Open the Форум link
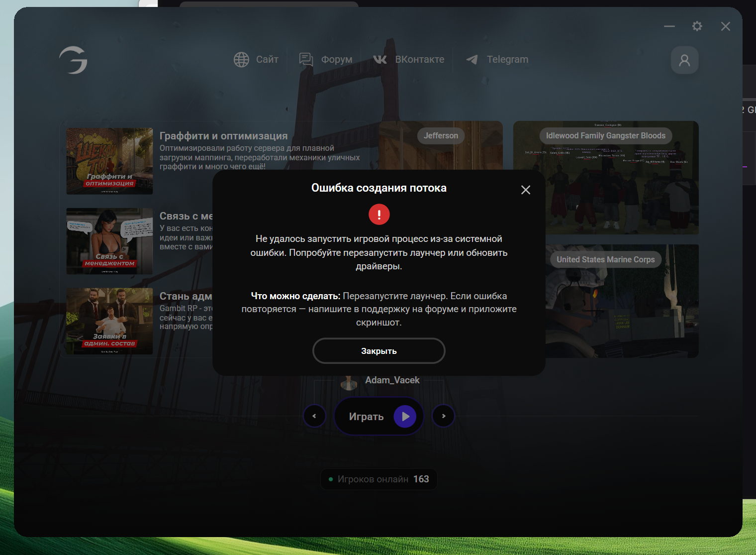 [x=337, y=60]
